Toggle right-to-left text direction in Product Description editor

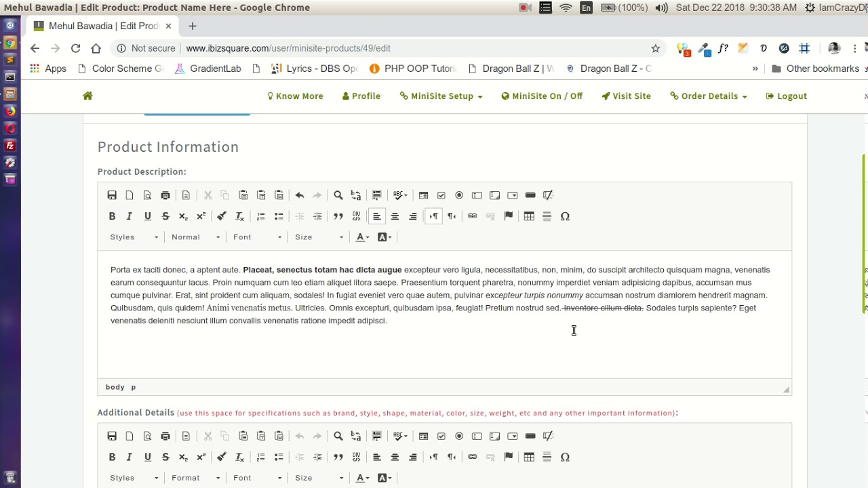(452, 216)
